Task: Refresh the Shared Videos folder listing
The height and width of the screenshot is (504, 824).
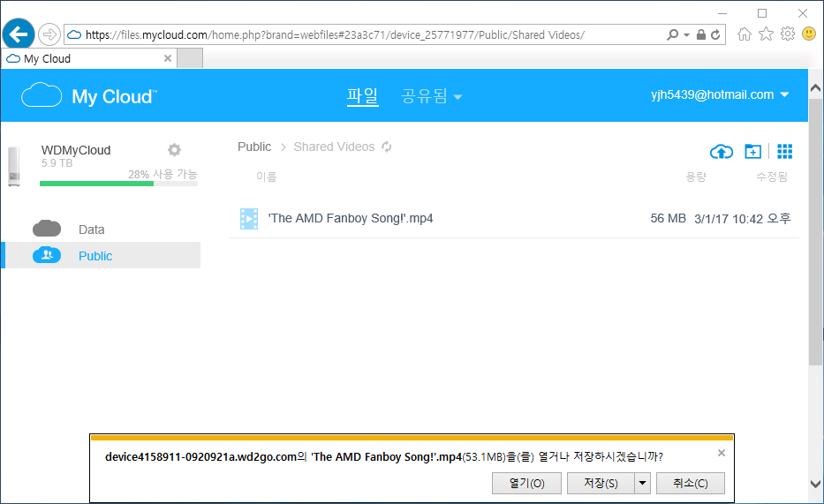Action: pos(387,147)
